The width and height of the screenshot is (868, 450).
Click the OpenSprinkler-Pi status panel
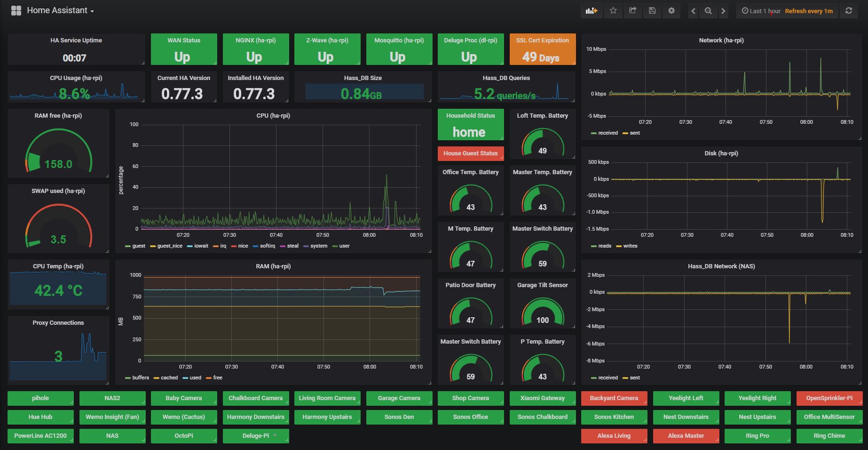829,398
